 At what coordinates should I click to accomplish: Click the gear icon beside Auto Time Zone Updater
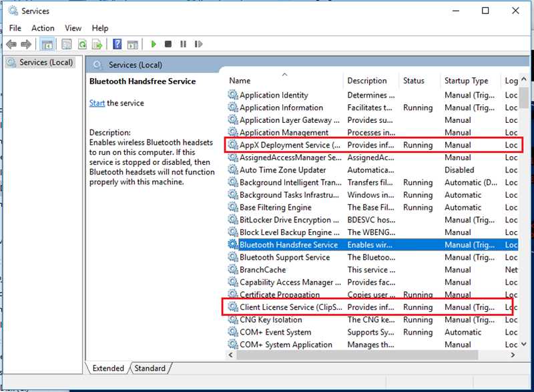pyautogui.click(x=233, y=170)
